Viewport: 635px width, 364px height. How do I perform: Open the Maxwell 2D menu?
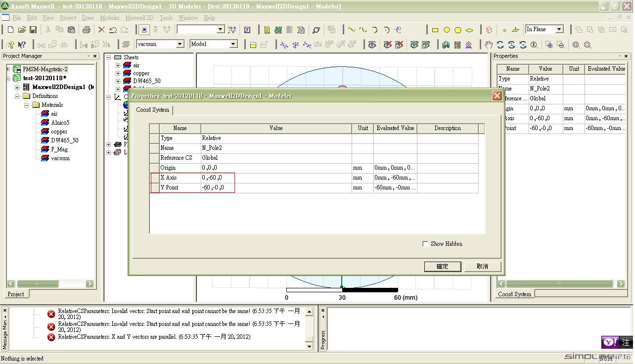click(139, 18)
